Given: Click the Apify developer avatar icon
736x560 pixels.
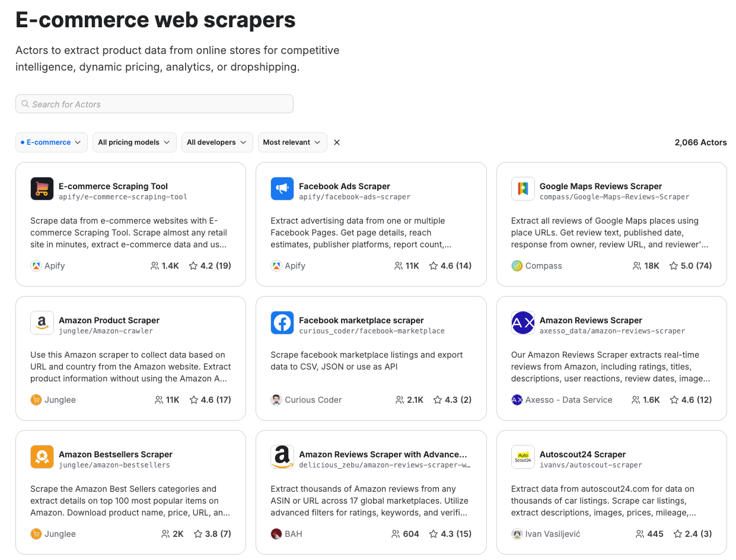Looking at the screenshot, I should pos(35,265).
